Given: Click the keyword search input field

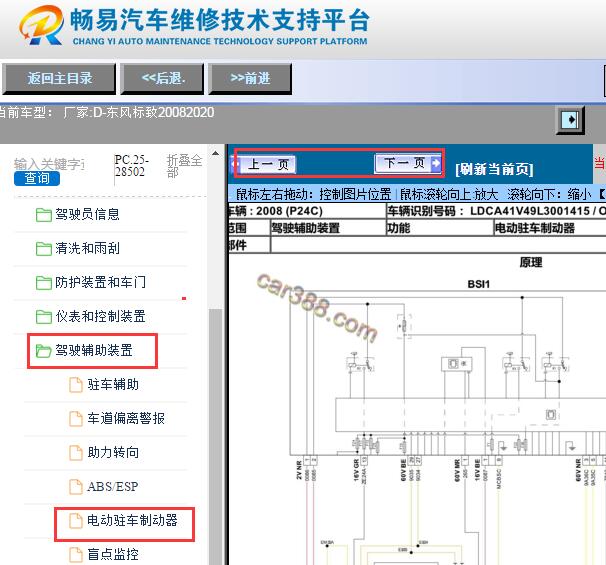Looking at the screenshot, I should (x=49, y=164).
